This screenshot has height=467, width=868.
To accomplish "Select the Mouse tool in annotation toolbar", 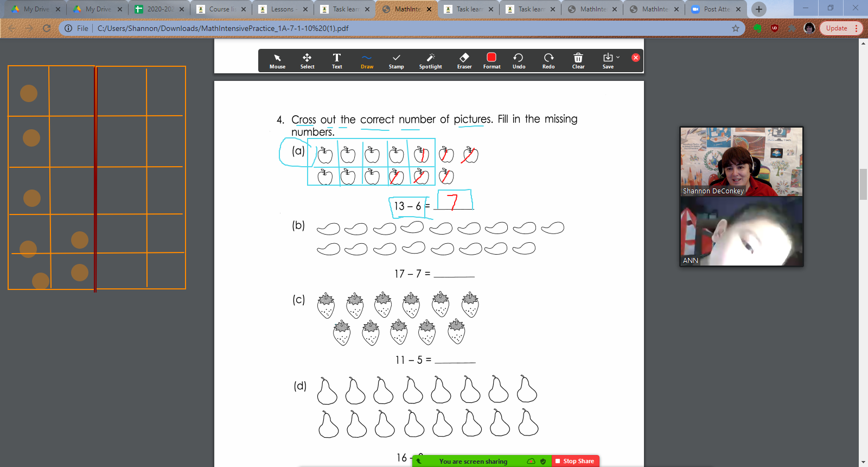I will coord(277,61).
